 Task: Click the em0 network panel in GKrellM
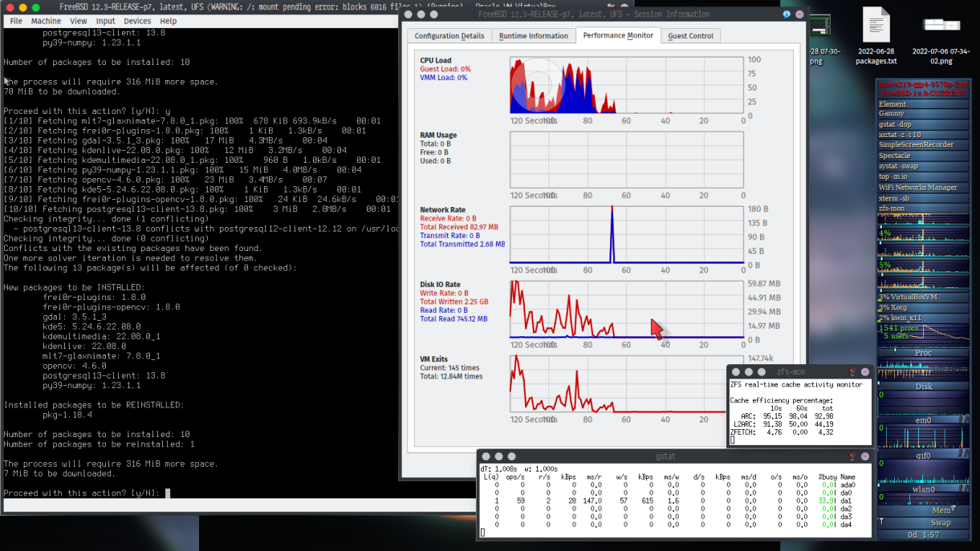point(923,420)
